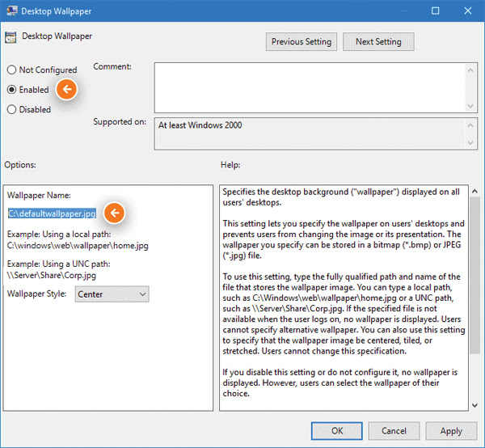The image size is (485, 448).
Task: Click the Supported on scroll up arrow
Action: coord(470,125)
